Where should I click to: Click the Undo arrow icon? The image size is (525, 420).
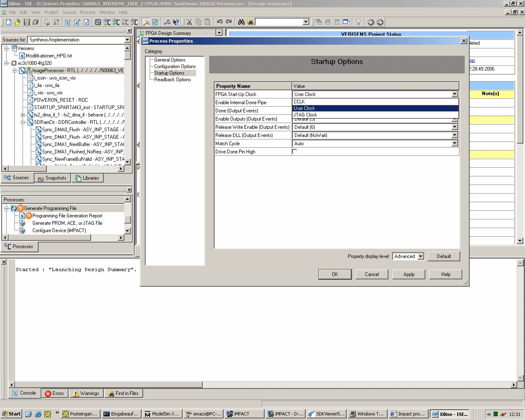[219, 22]
